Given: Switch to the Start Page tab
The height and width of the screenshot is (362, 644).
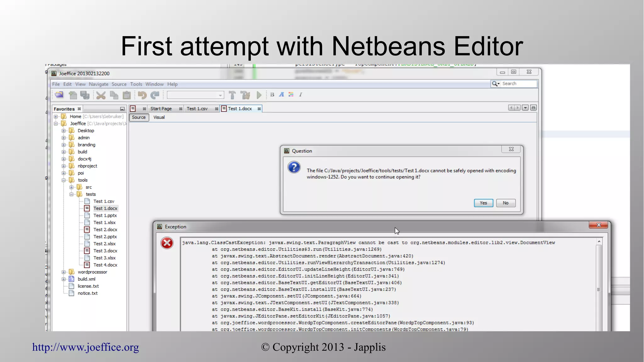Looking at the screenshot, I should pyautogui.click(x=161, y=109).
